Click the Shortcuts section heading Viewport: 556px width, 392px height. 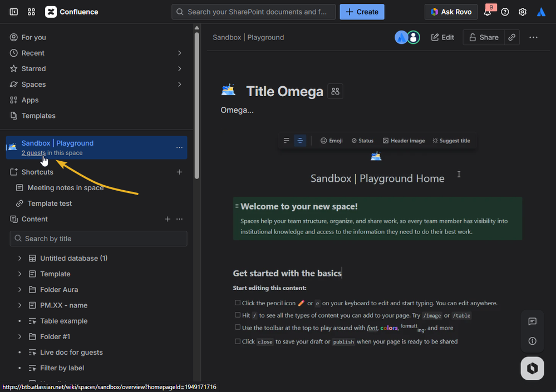tap(37, 172)
